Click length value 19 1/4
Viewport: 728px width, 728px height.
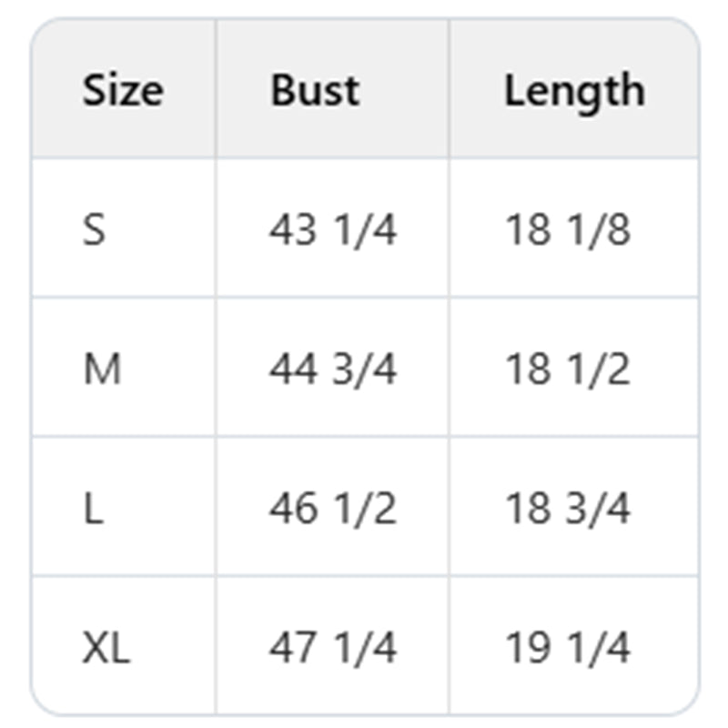[568, 649]
